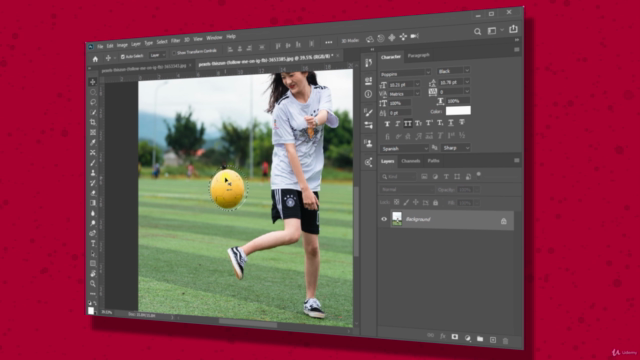Click the add layer style fx icon
640x360 pixels.
(442, 336)
